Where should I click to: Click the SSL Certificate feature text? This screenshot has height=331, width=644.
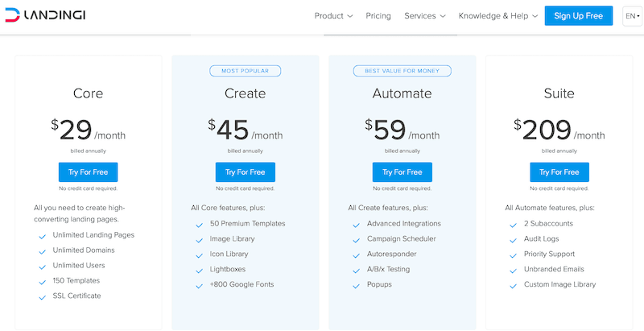[76, 296]
